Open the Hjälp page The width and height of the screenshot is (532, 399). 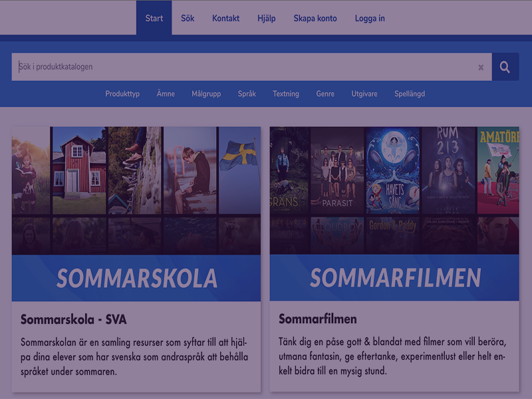pos(266,18)
